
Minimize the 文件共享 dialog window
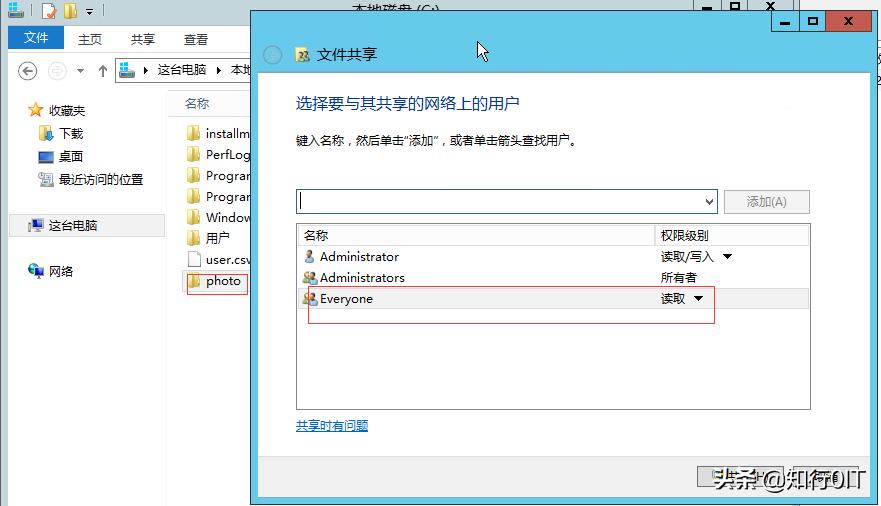pyautogui.click(x=785, y=22)
